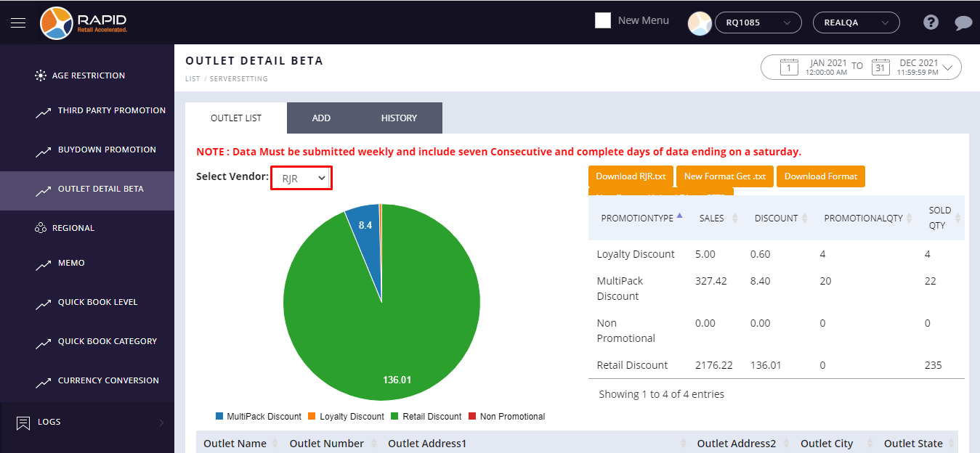Sort table by Sales column header
Viewport: 980px width, 453px height.
[712, 218]
